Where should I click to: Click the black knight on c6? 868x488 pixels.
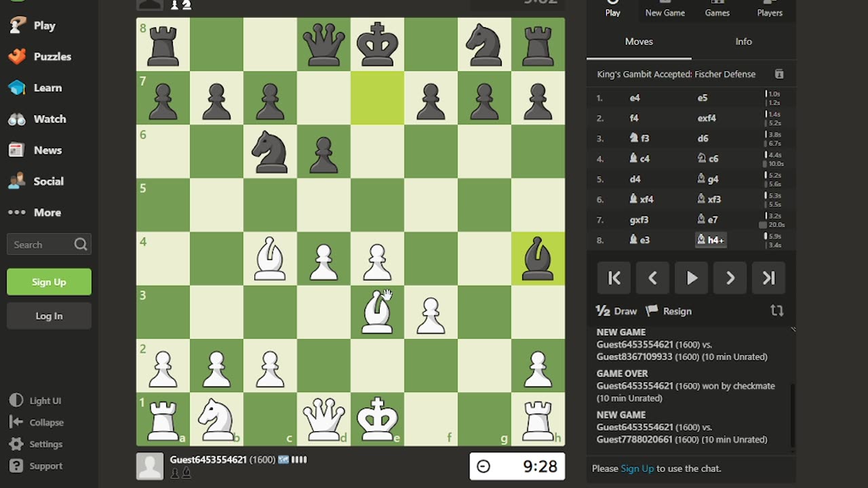(270, 151)
